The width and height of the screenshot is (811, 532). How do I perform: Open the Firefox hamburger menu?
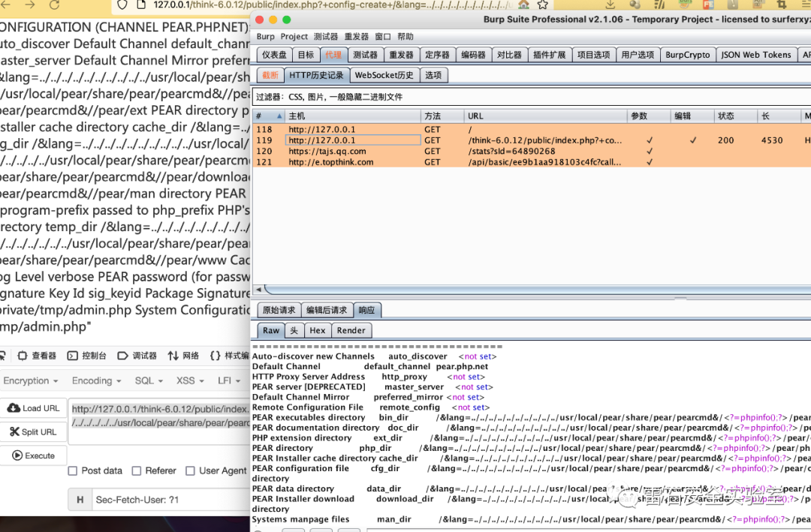pos(807,5)
